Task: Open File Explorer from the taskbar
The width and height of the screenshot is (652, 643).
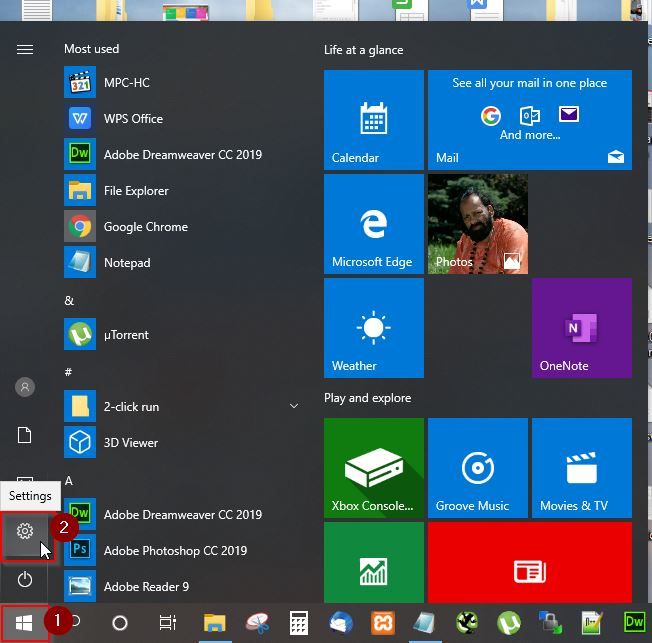Action: click(x=215, y=623)
